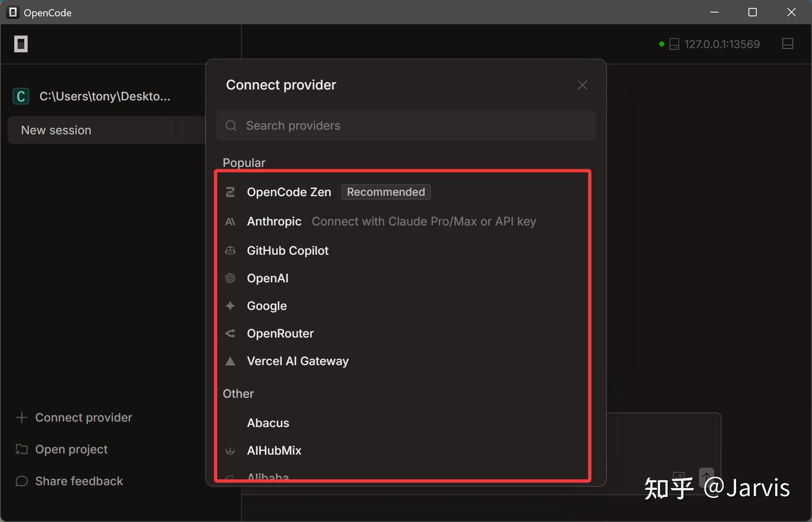Screen dimensions: 812x522
Task: Click the folder icon beside Open project
Action: pos(21,449)
